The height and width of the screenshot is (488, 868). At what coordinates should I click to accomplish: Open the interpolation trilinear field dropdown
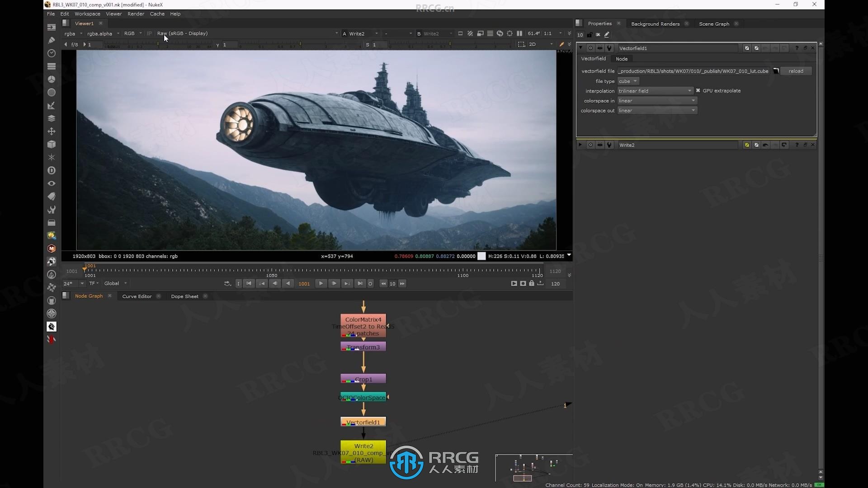(655, 91)
